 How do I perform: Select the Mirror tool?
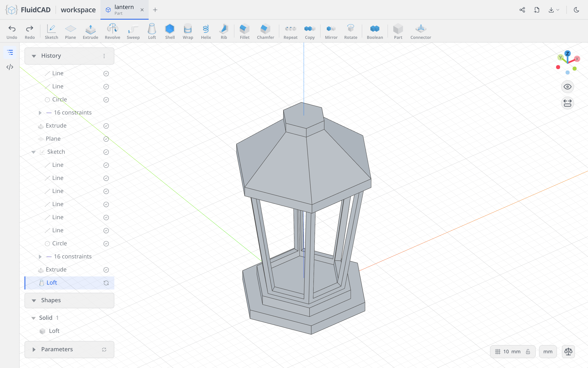(x=331, y=32)
